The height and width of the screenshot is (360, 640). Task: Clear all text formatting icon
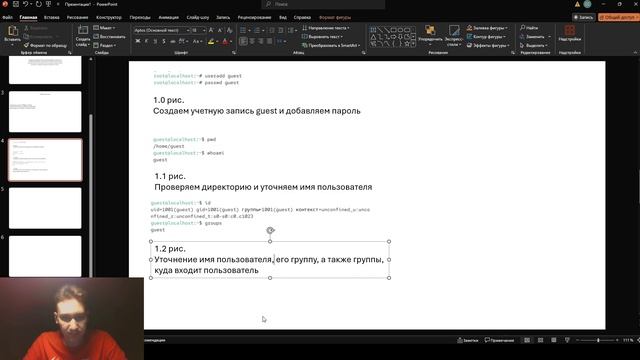pyautogui.click(x=229, y=31)
